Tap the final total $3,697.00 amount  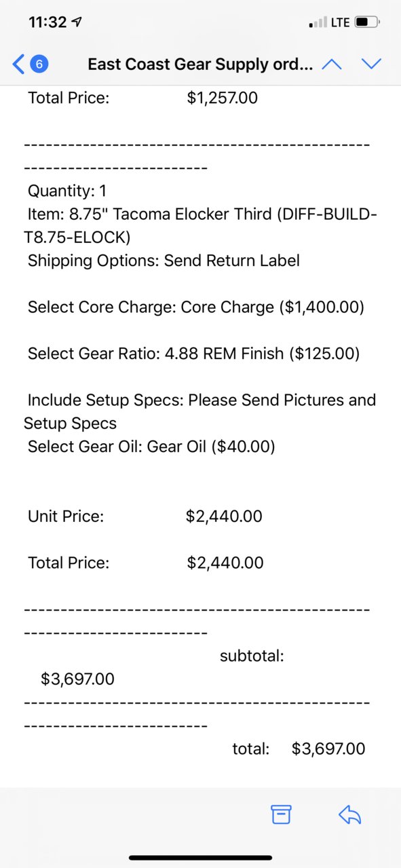click(328, 749)
